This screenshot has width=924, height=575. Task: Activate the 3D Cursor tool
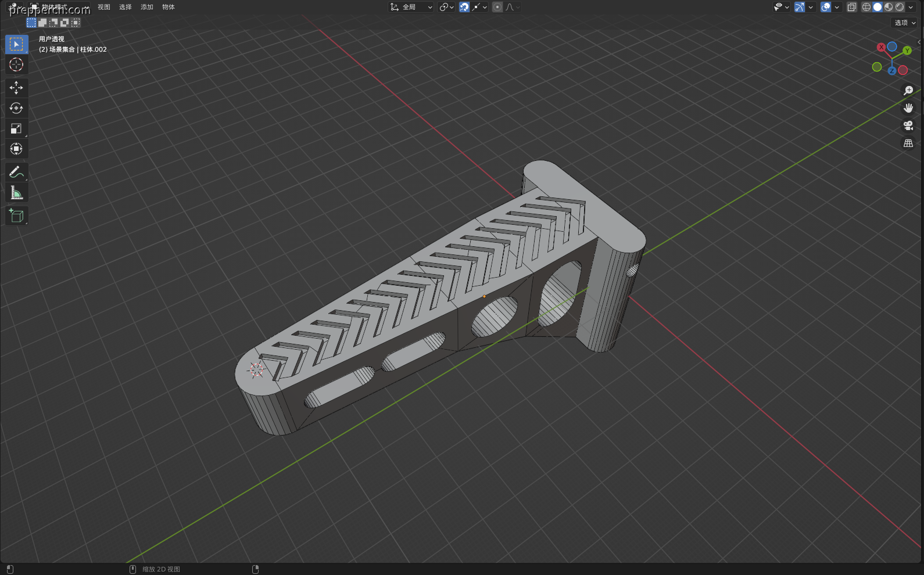point(16,64)
